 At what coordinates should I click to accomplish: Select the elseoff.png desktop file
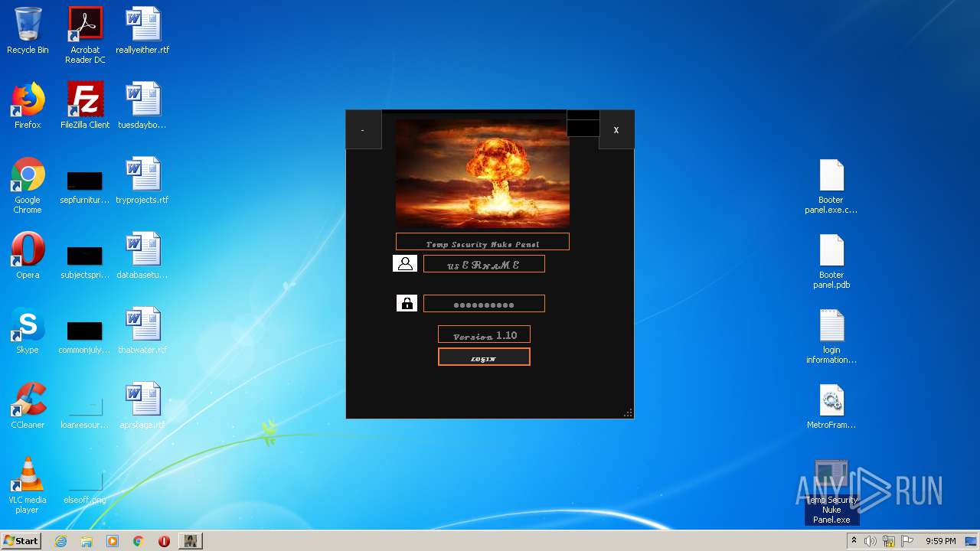(x=85, y=488)
